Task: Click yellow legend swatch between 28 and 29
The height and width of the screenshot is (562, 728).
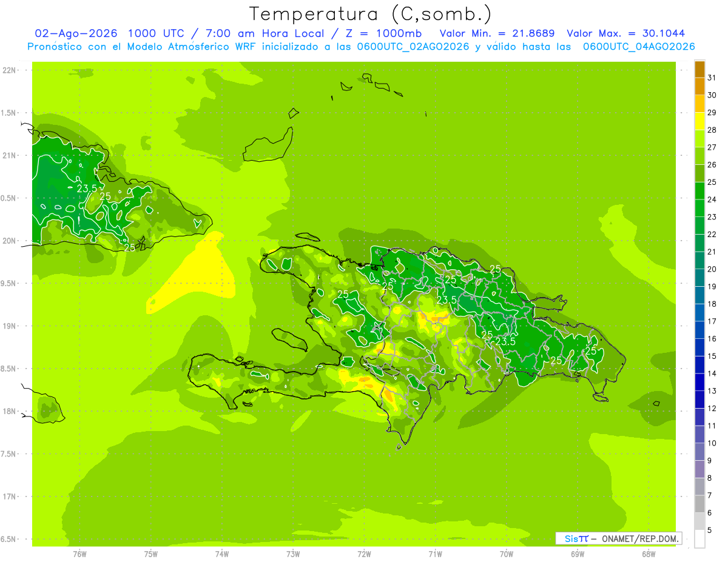Action: 699,121
